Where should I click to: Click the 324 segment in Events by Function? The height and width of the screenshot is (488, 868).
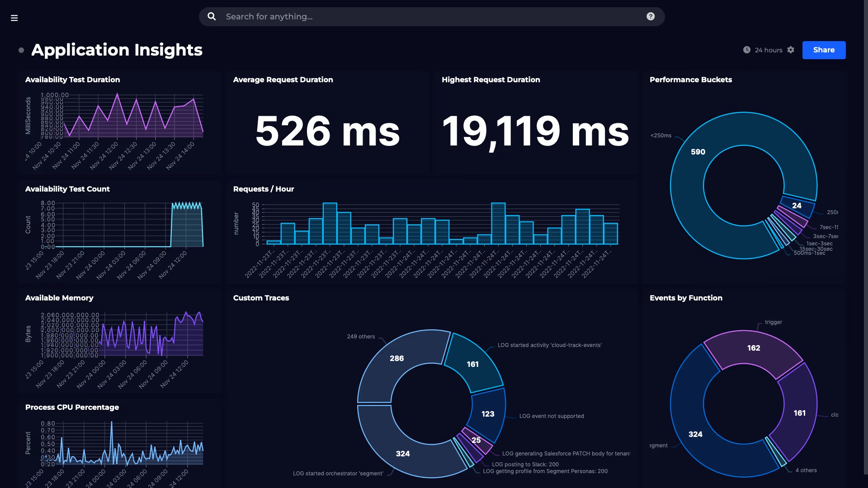click(x=695, y=434)
